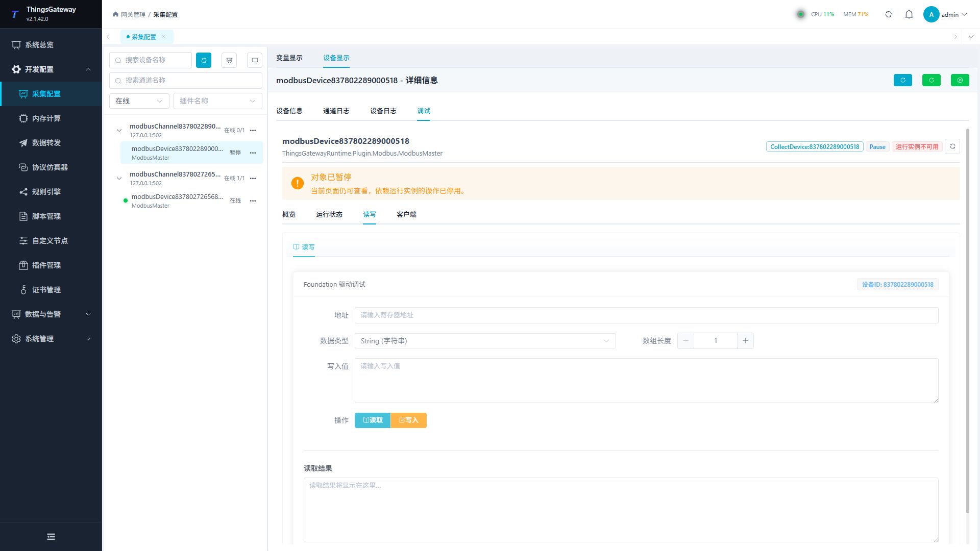The height and width of the screenshot is (551, 980).
Task: Open 系统总览 in sidebar
Action: (51, 45)
